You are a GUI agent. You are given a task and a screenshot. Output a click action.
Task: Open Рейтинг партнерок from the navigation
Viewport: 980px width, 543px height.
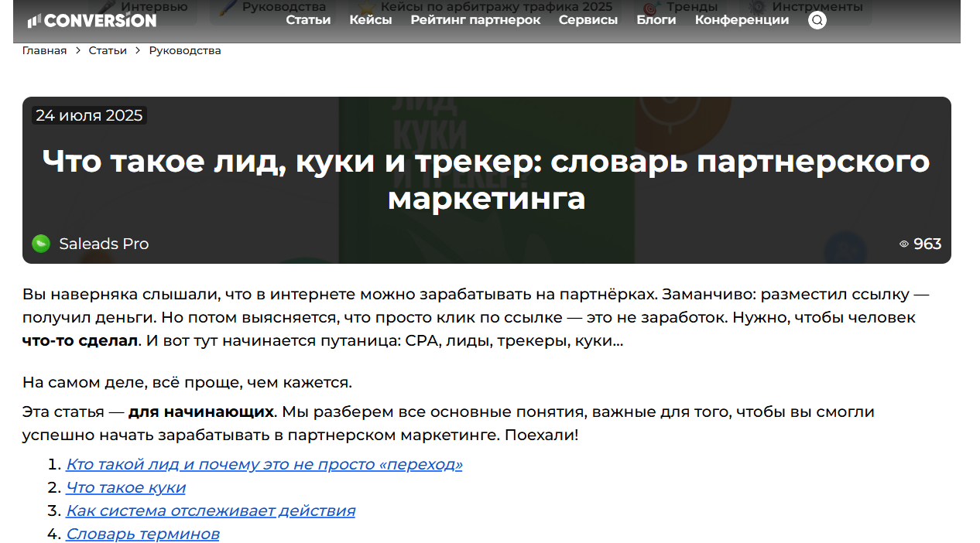(475, 20)
